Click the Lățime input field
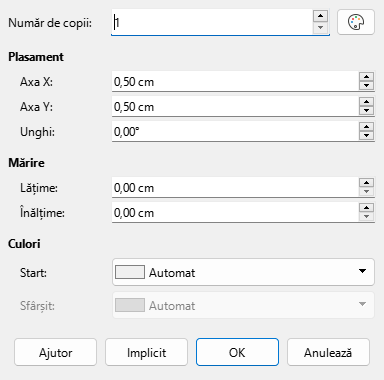384x380 pixels. pyautogui.click(x=235, y=188)
